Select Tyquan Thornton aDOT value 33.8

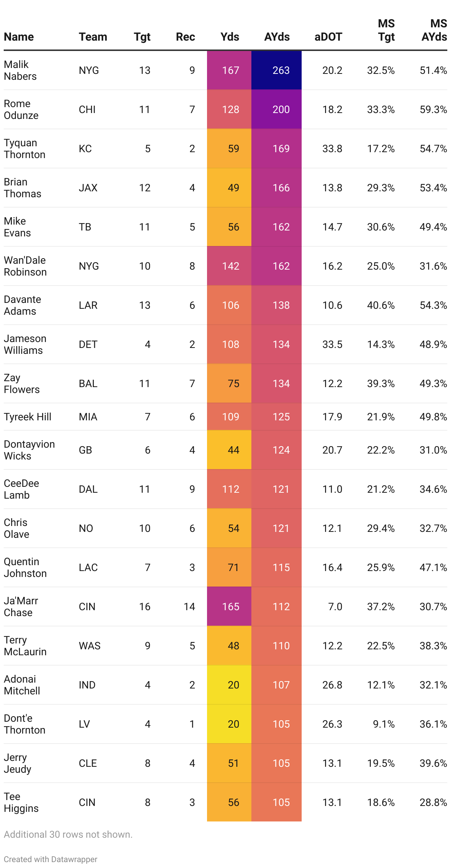tap(332, 148)
